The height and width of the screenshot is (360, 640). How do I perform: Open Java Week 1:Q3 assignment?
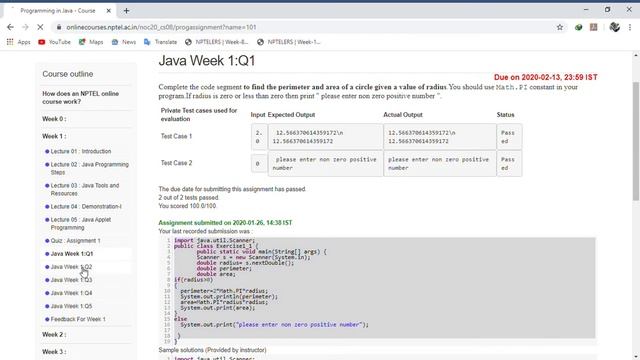71,280
